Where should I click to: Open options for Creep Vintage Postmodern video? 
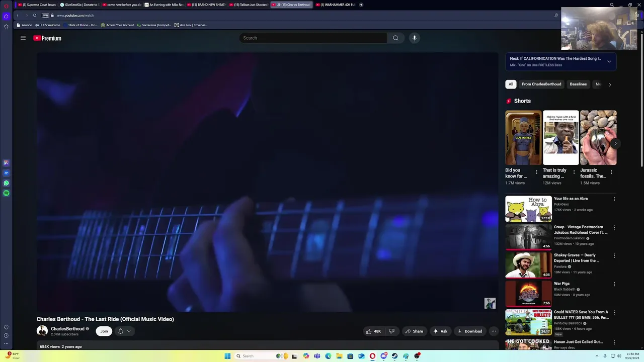click(x=614, y=227)
